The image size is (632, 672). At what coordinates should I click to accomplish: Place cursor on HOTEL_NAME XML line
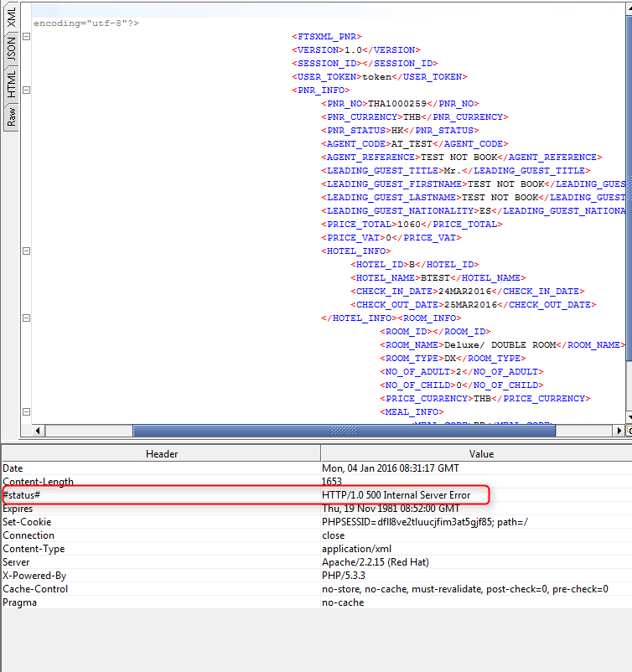[x=438, y=278]
